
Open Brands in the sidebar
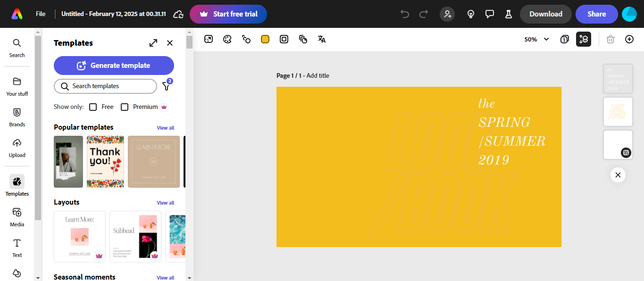click(x=17, y=117)
